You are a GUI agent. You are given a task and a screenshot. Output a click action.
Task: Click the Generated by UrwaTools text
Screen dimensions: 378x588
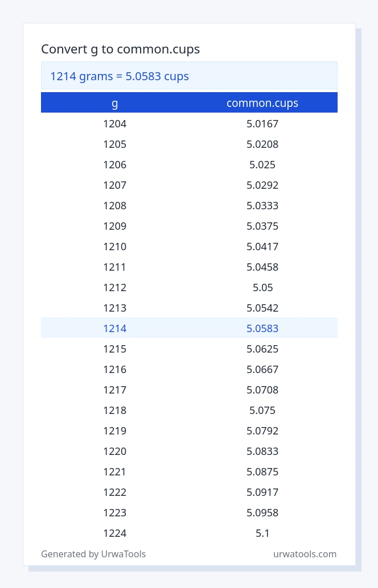(x=93, y=554)
